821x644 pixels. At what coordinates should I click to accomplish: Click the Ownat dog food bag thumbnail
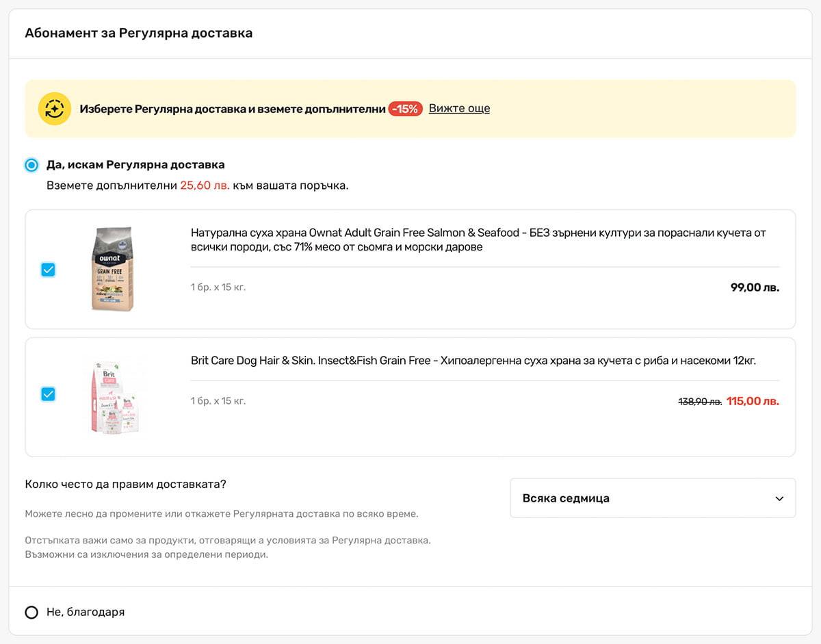pyautogui.click(x=112, y=269)
